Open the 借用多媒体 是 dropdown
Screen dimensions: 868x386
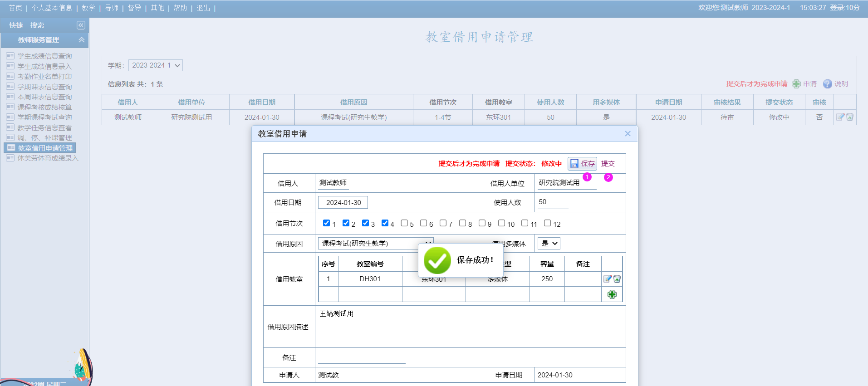(x=549, y=244)
